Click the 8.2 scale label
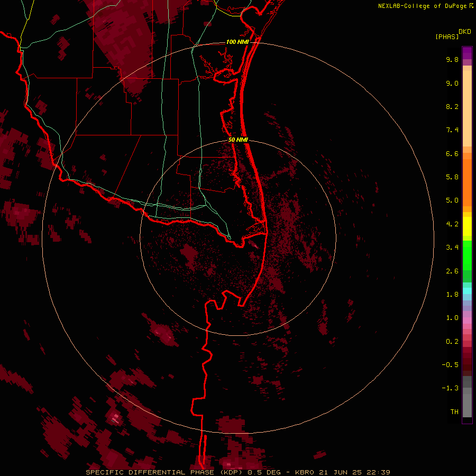 tap(452, 106)
